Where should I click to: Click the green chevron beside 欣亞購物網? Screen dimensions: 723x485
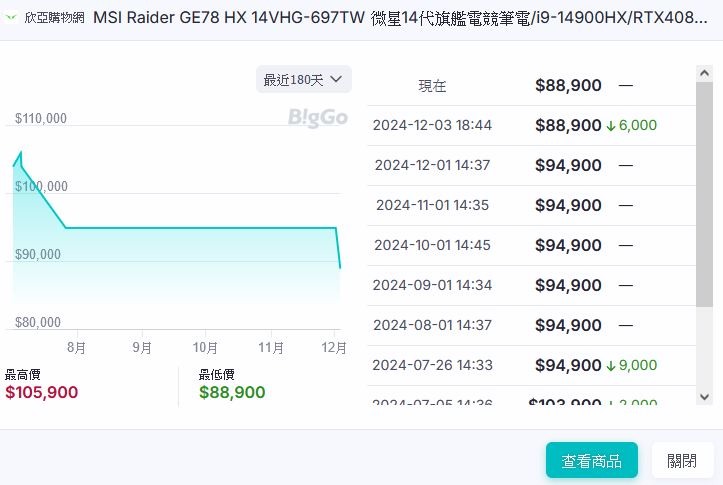[12, 18]
